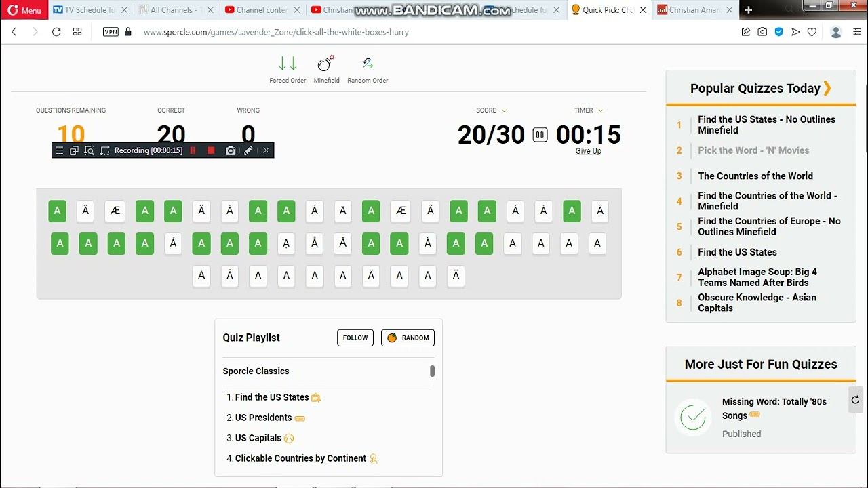Go back in browser history
This screenshot has width=868, height=488.
point(14,32)
